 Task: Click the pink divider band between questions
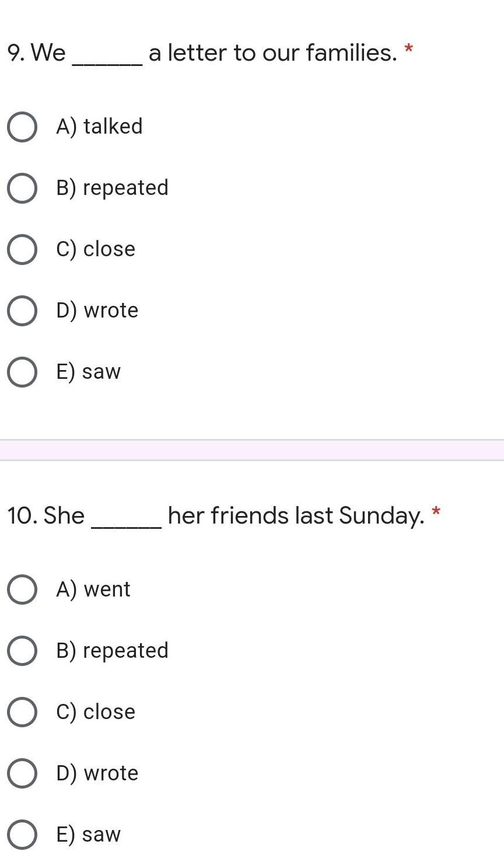(252, 450)
